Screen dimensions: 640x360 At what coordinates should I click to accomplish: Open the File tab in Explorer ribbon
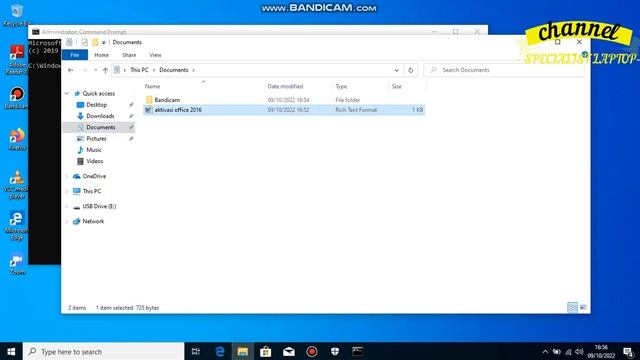(75, 55)
